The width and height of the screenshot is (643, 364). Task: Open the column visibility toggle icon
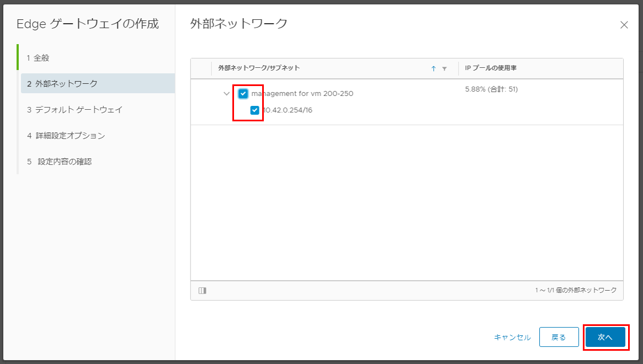[202, 291]
